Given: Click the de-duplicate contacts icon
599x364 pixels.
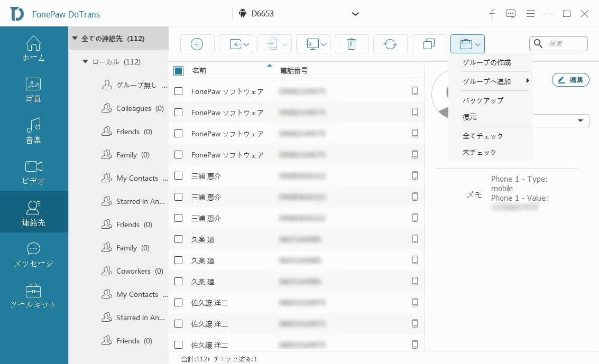Looking at the screenshot, I should pos(429,44).
